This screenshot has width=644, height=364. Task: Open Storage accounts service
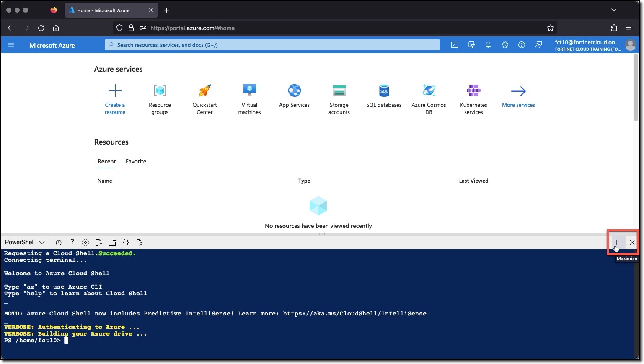(339, 99)
